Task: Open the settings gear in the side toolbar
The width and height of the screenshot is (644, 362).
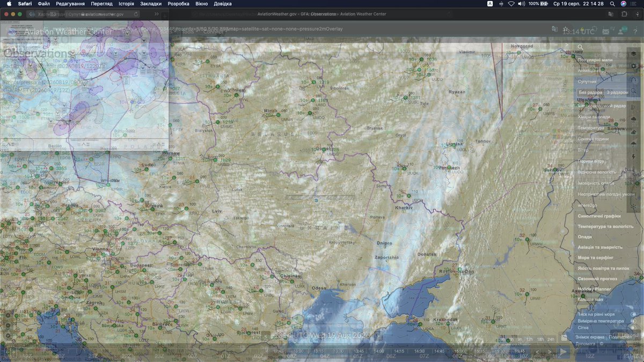Action: click(634, 66)
